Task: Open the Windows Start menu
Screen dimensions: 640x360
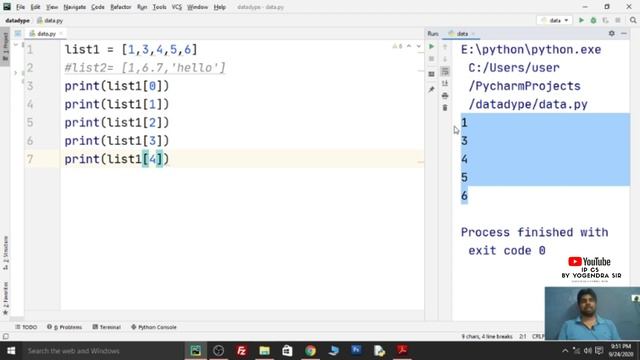Action: click(11, 351)
